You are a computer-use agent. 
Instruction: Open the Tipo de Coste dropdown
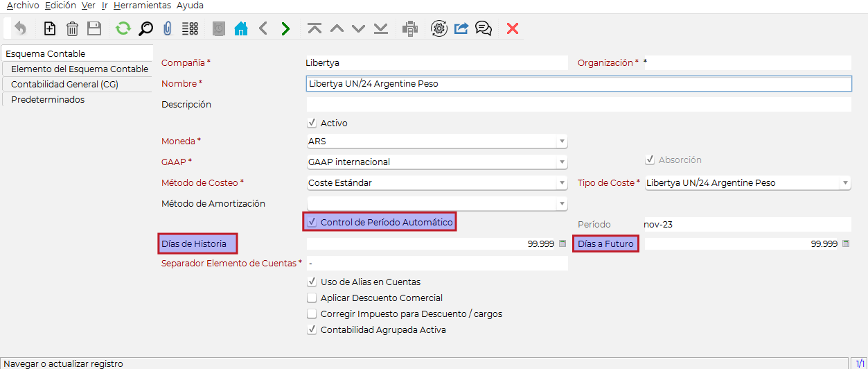coord(845,183)
